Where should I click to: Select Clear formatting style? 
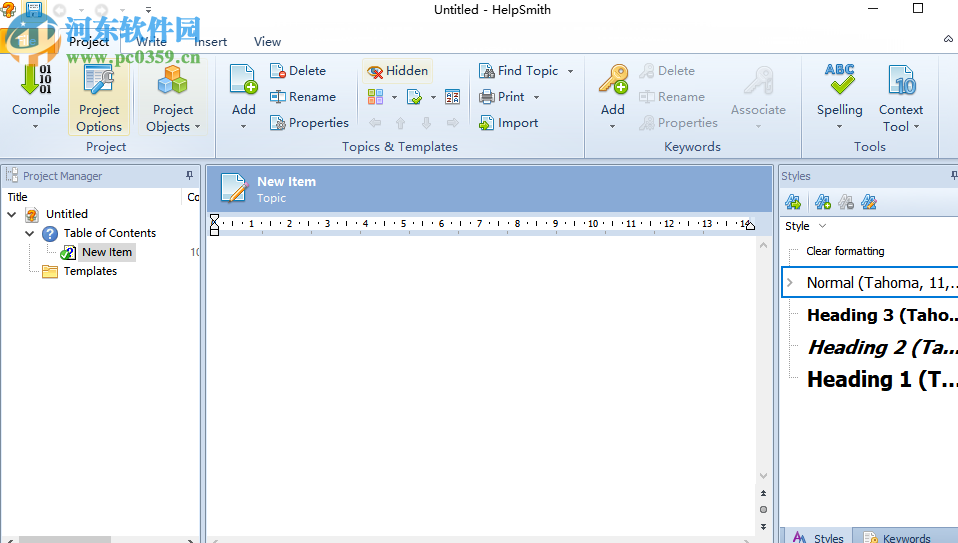click(x=845, y=251)
